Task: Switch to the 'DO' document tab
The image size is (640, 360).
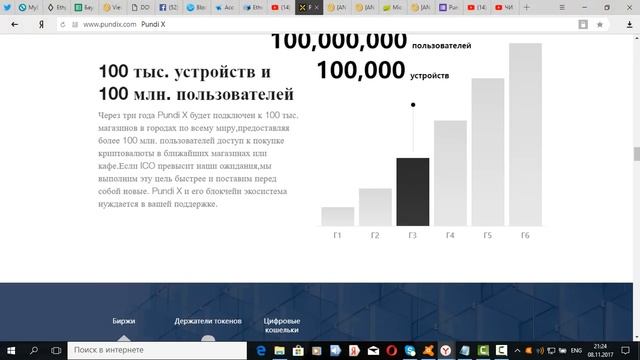Action: point(140,7)
